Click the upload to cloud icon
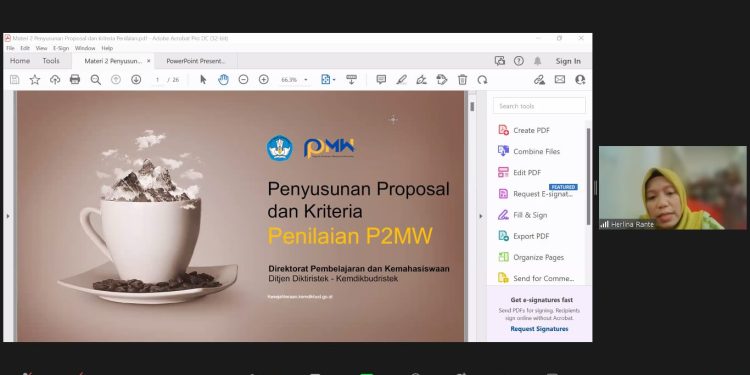The image size is (750, 375). click(55, 80)
